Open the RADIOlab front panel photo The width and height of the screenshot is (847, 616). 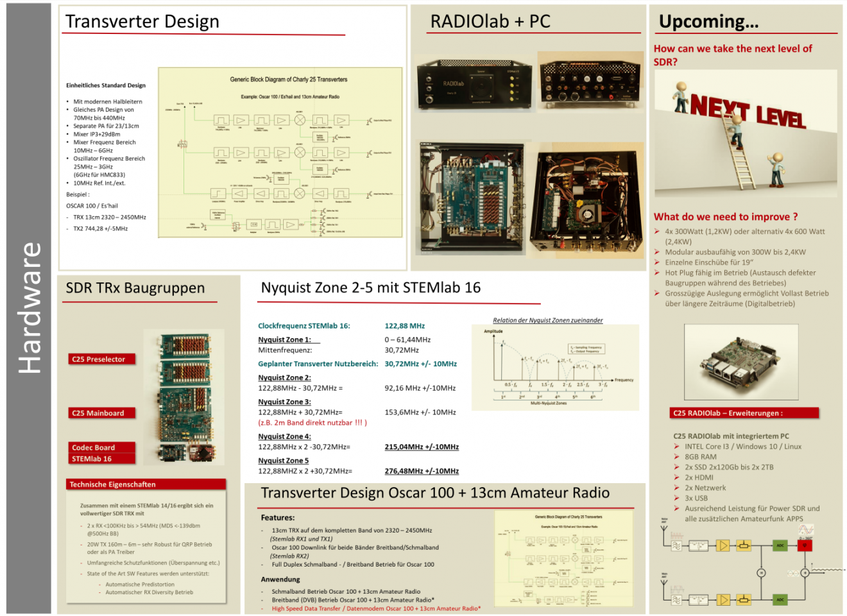(x=474, y=83)
